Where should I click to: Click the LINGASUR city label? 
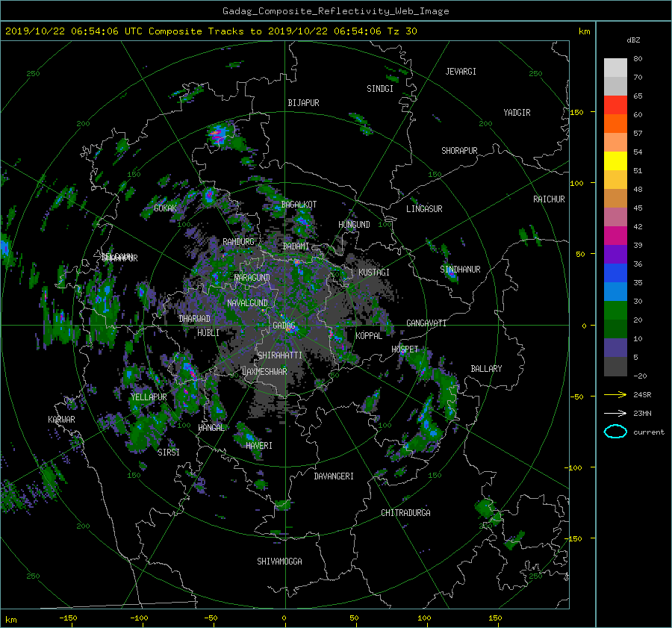tap(424, 209)
